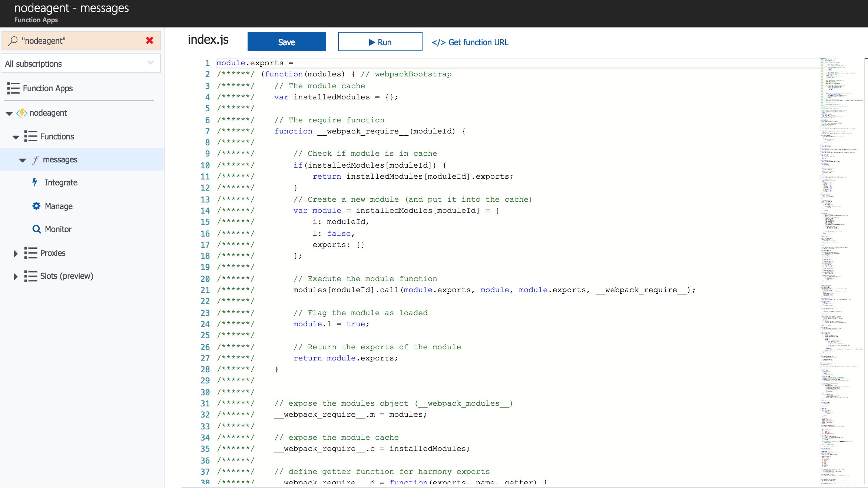Click the 'webpackBootstrap' comment text
The width and height of the screenshot is (868, 488).
413,74
